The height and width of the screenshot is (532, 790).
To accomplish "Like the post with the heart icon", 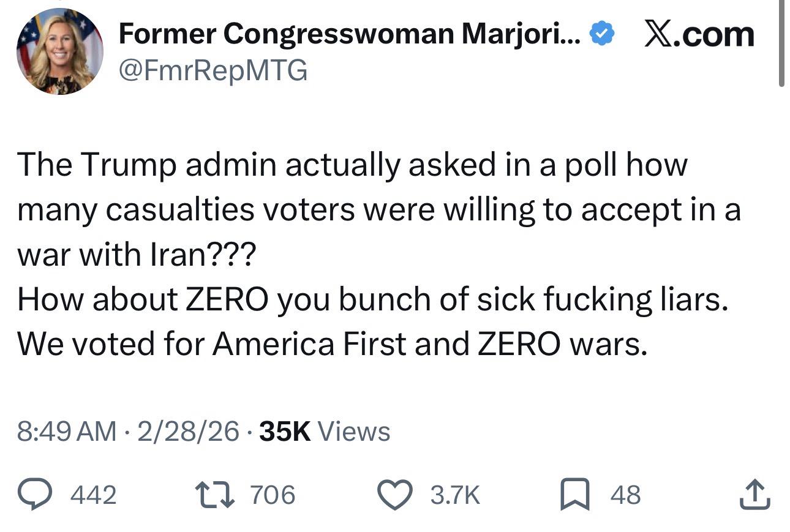I will click(x=396, y=494).
